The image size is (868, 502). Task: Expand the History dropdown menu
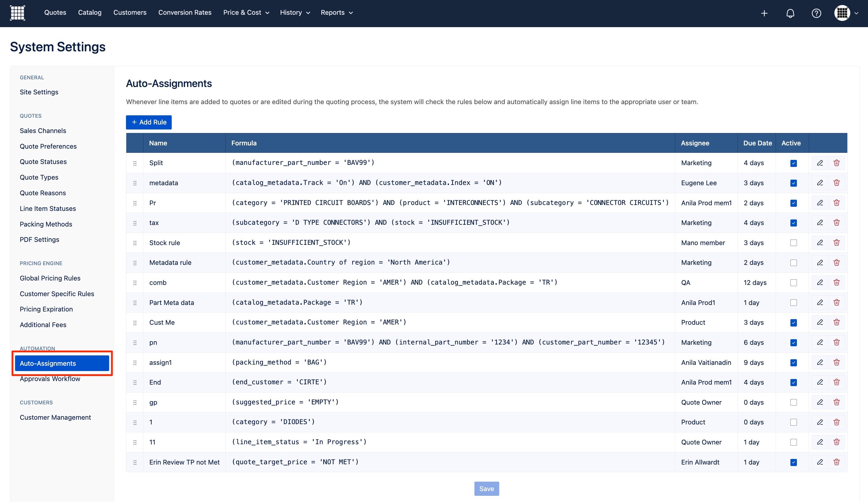[295, 13]
